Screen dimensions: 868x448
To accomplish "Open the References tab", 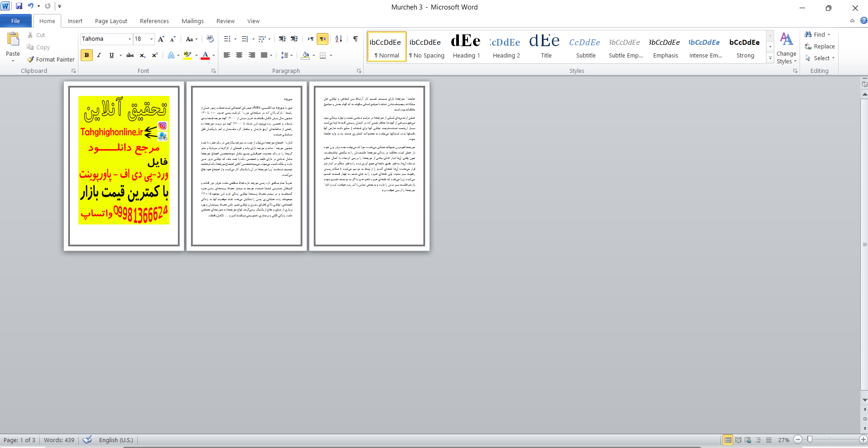I will click(154, 21).
